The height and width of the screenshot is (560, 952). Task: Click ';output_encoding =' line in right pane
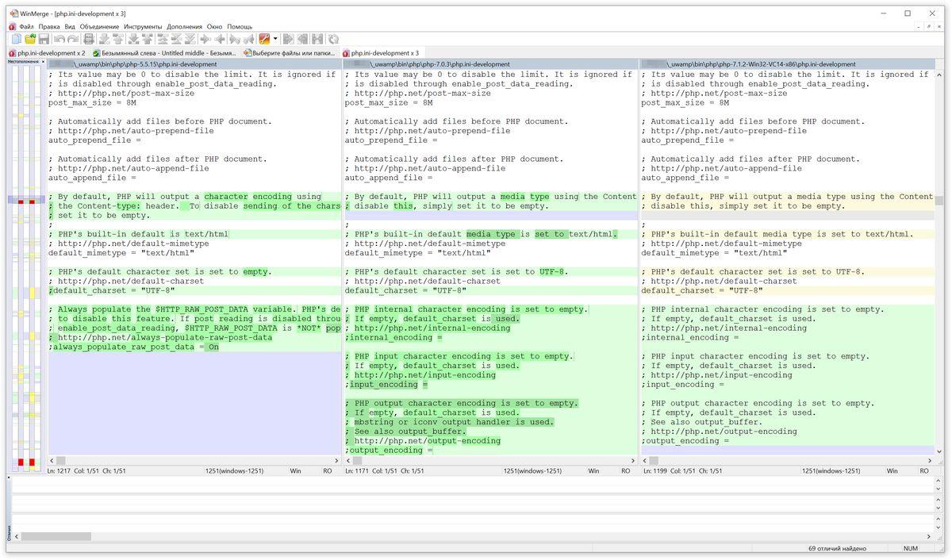pos(685,440)
